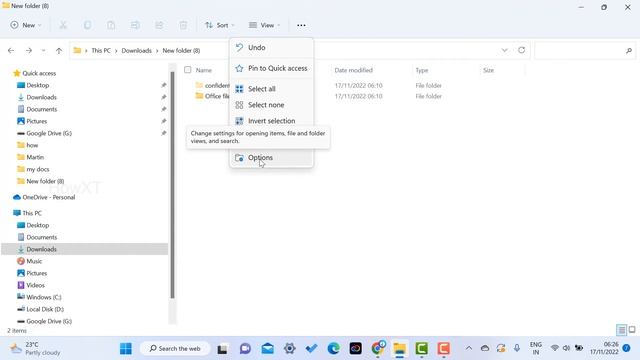Click the Delete trash icon
Screen dimensions: 640x360
(x=183, y=25)
